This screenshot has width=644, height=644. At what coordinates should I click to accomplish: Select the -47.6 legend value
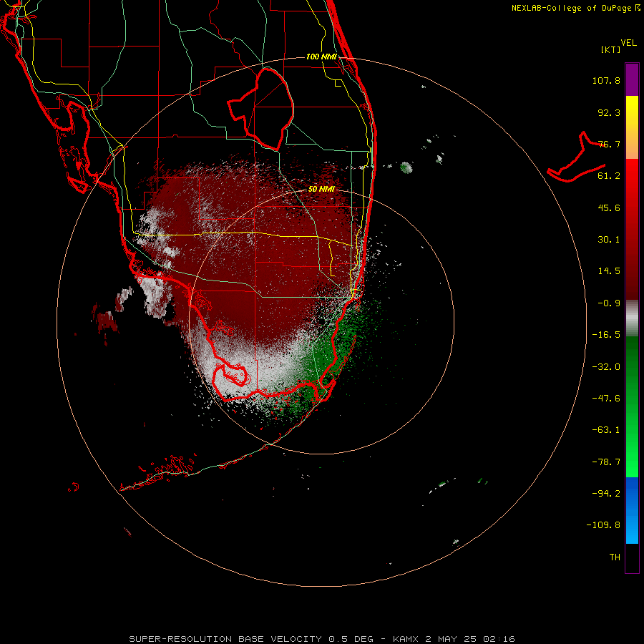tap(606, 399)
